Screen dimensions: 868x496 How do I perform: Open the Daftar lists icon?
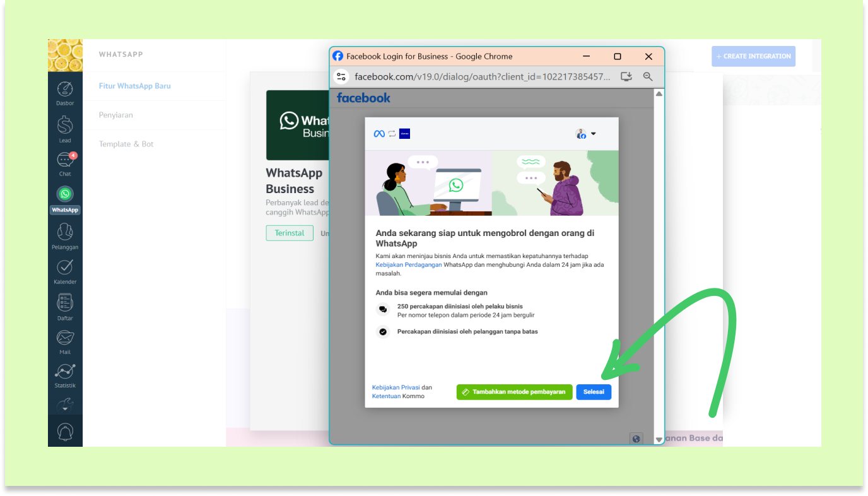coord(65,307)
